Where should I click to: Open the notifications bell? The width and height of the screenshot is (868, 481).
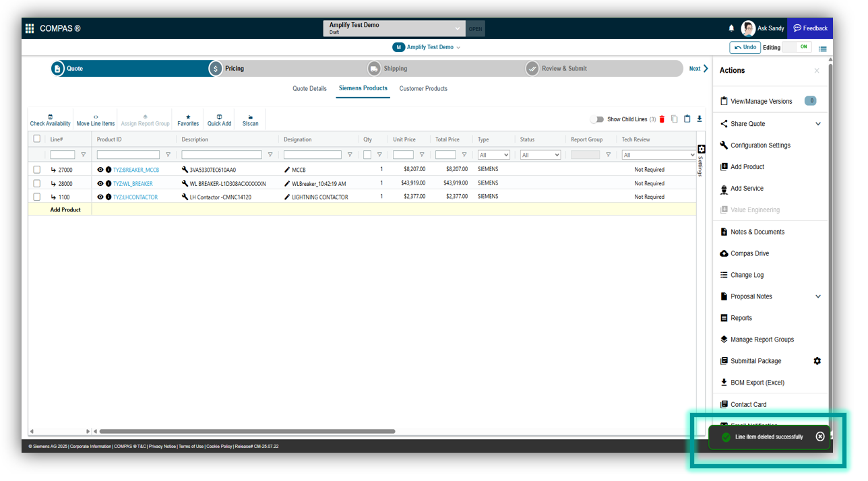point(731,28)
